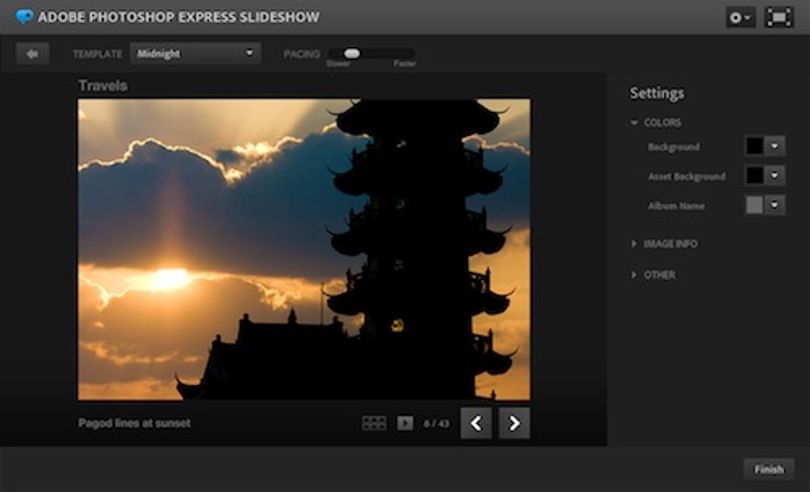
Task: Click the Adobe Photoshop Express logo
Action: tap(24, 17)
